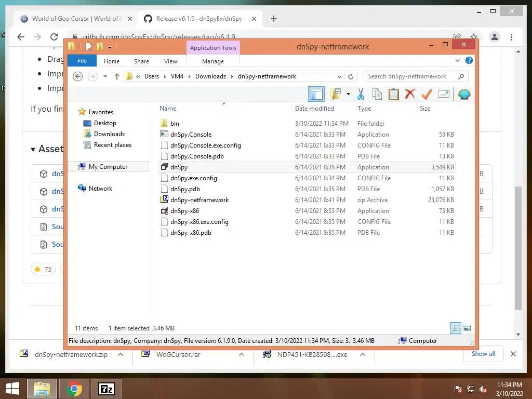Screen dimensions: 532x399
Task: Click Users in the address breadcrumb
Action: (x=151, y=76)
